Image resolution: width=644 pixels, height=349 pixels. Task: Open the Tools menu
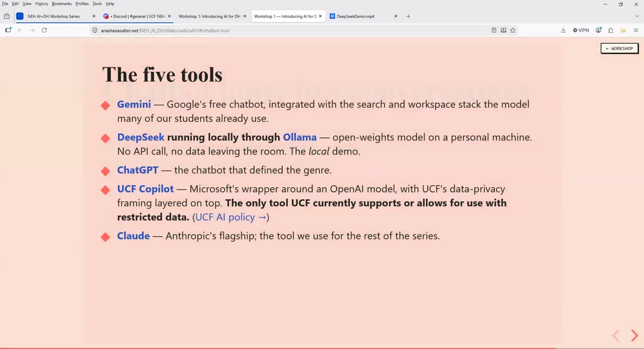point(97,4)
